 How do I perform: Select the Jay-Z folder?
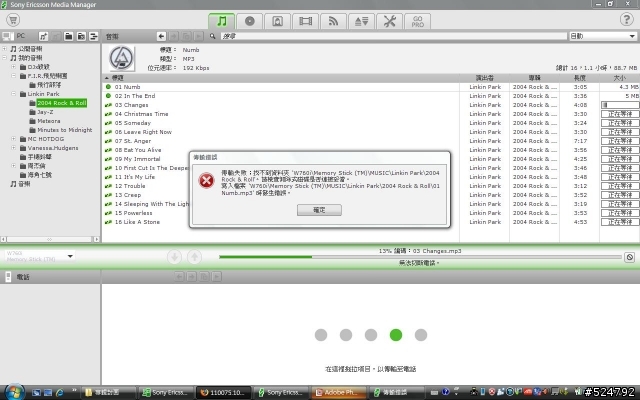[x=45, y=112]
